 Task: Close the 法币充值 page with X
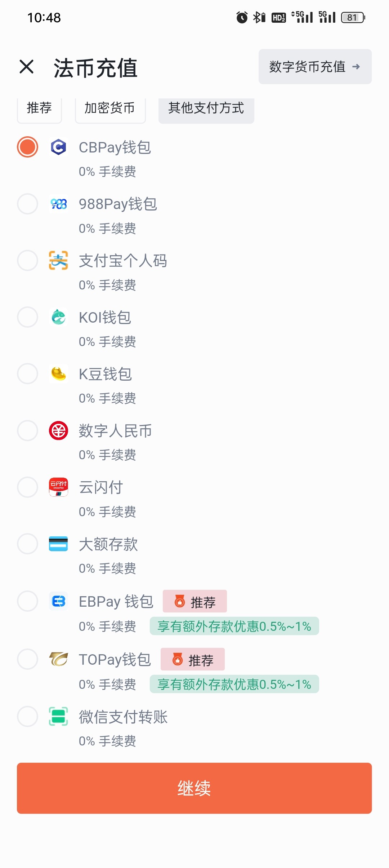point(27,67)
